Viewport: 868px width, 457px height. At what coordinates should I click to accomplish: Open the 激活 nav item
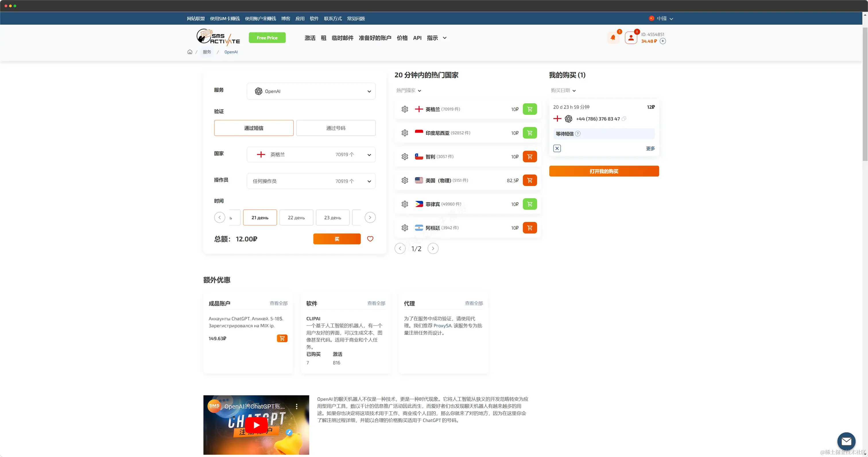(x=310, y=38)
